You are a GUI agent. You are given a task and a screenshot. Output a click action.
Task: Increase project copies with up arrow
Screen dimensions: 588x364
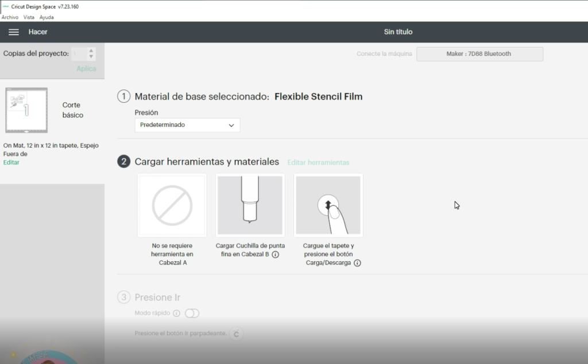coord(91,51)
